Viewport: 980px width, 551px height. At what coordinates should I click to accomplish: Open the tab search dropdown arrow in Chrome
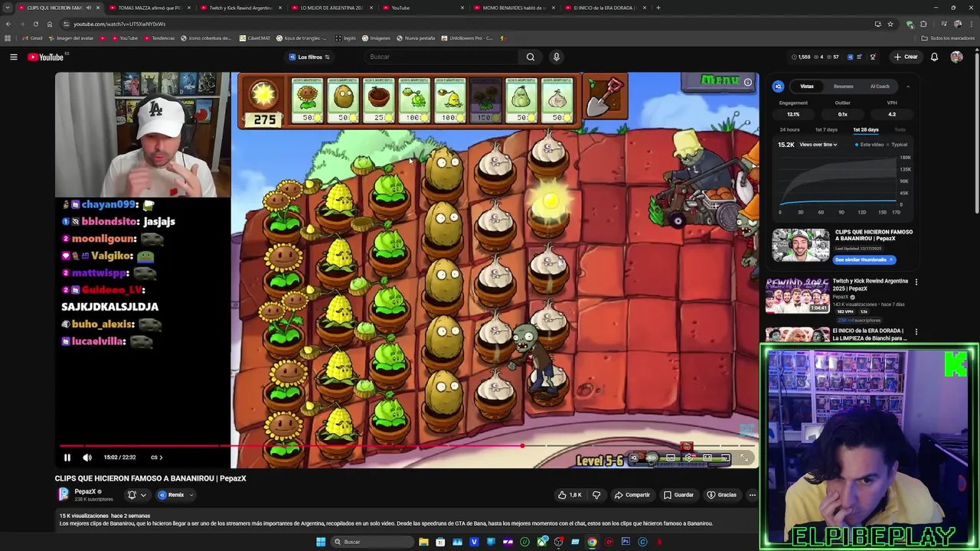(x=8, y=8)
